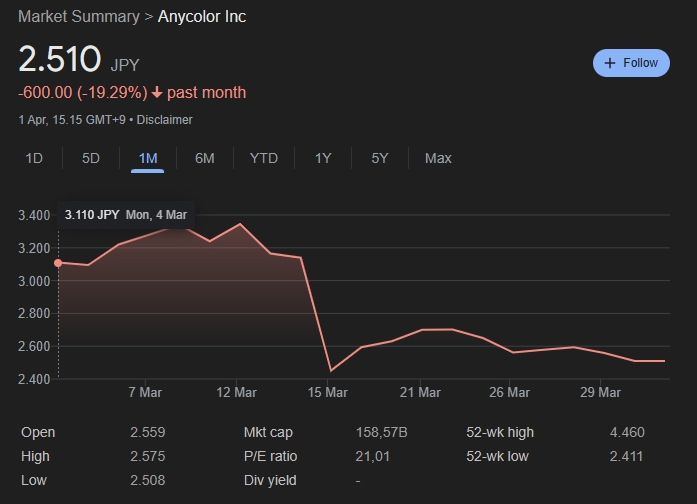Click the highlighted data point on 4 Mar
The image size is (697, 504).
(x=58, y=263)
